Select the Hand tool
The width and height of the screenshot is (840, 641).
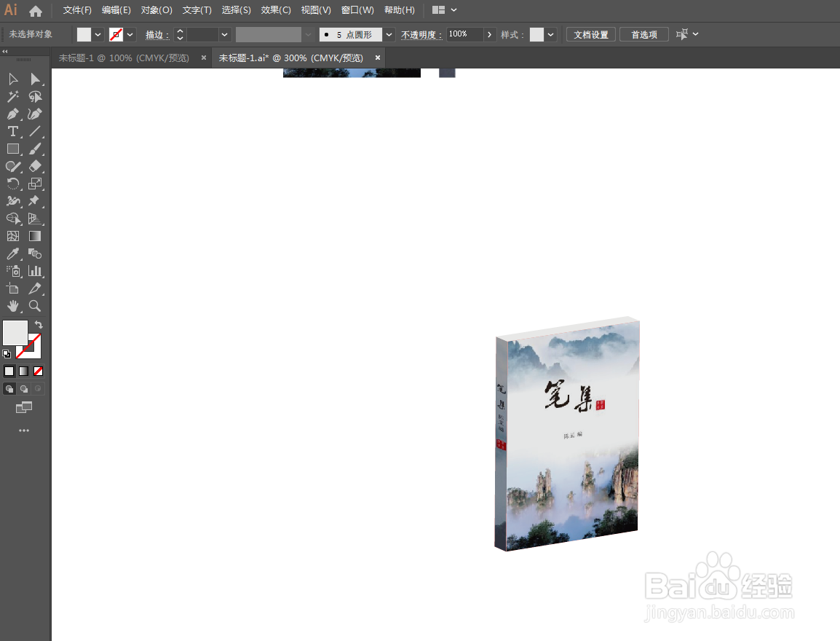[13, 306]
